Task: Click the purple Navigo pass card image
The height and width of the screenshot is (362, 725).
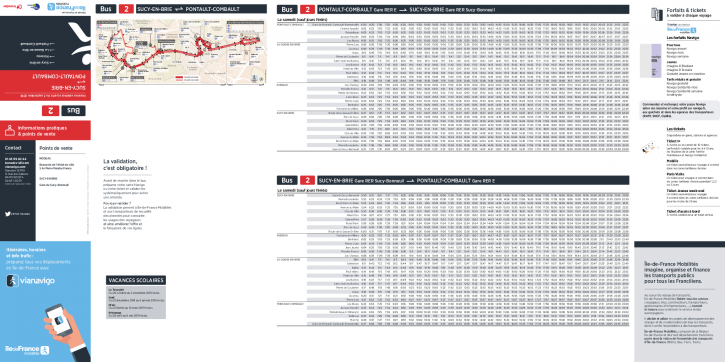Action: click(651, 61)
